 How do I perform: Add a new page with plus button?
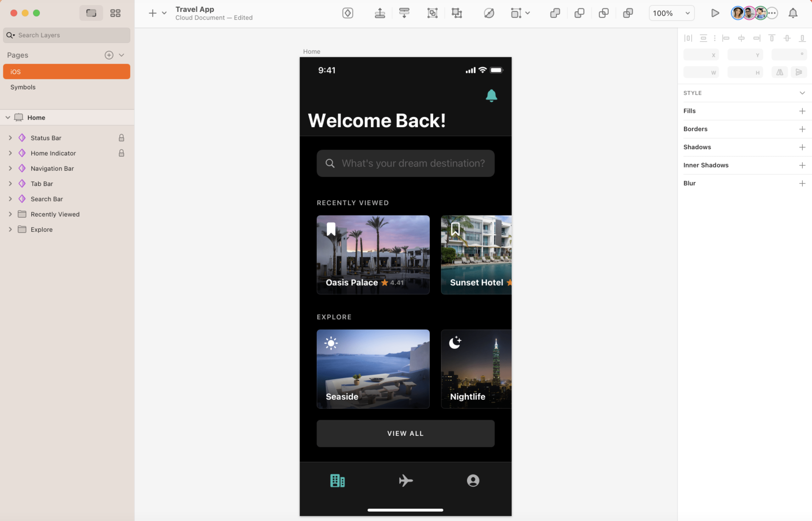click(x=109, y=55)
